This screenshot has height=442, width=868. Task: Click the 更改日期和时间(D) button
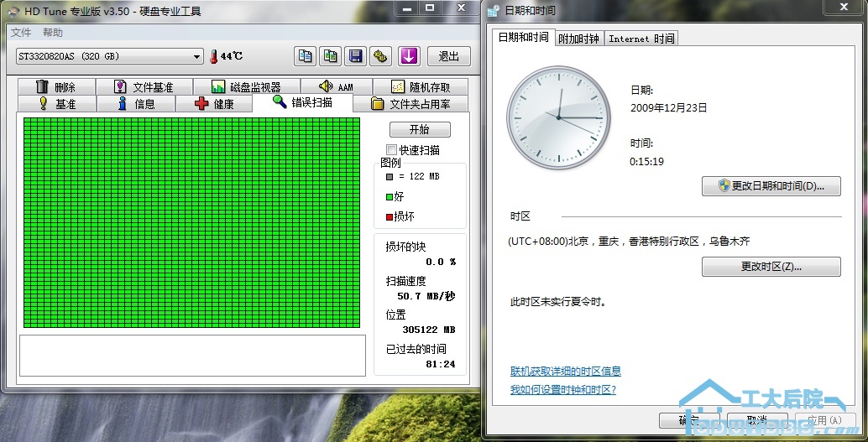pos(771,186)
